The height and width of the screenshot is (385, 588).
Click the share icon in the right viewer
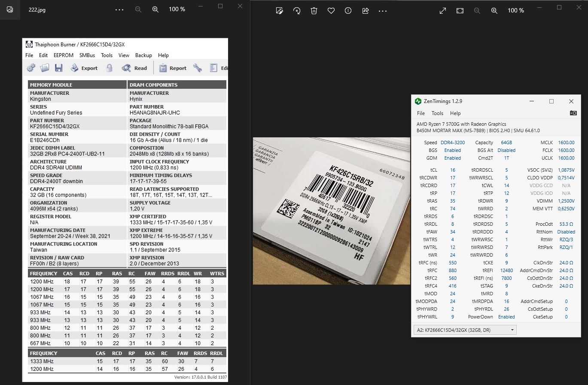point(366,11)
